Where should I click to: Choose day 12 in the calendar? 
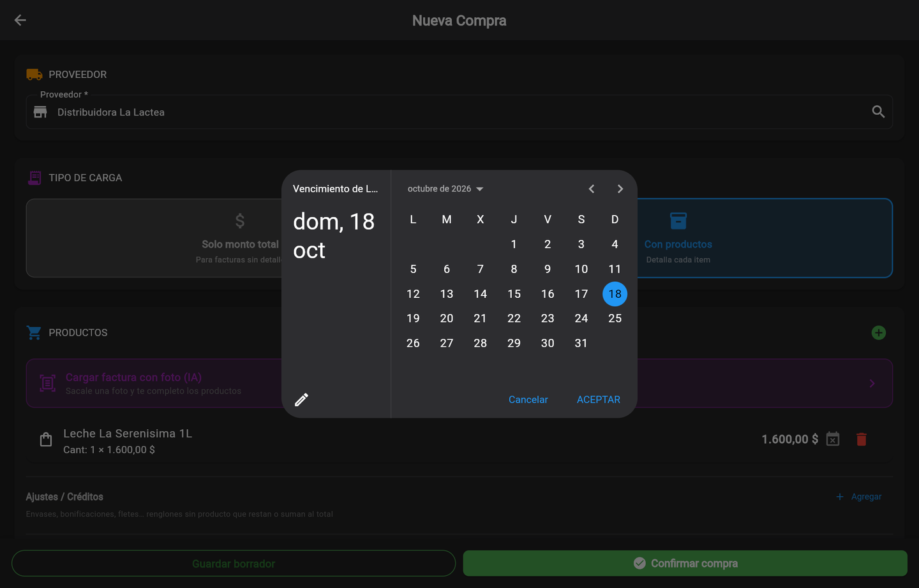coord(413,294)
